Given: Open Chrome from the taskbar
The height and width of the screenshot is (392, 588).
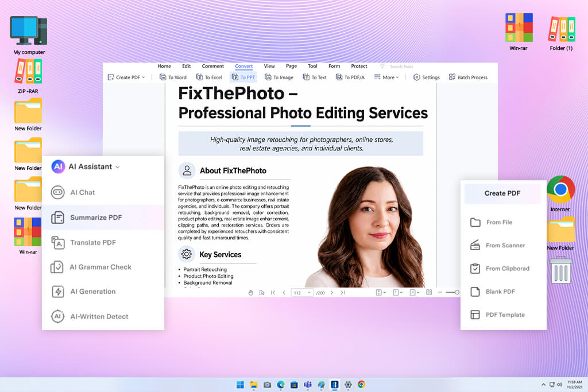Looking at the screenshot, I should (361, 385).
